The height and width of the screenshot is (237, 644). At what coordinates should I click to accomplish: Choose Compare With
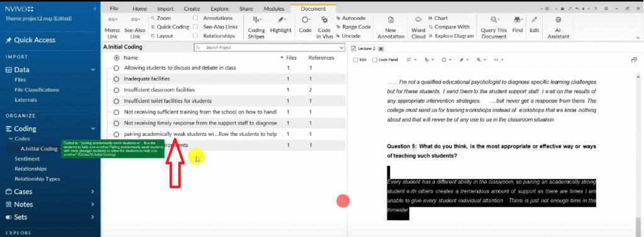coord(448,26)
